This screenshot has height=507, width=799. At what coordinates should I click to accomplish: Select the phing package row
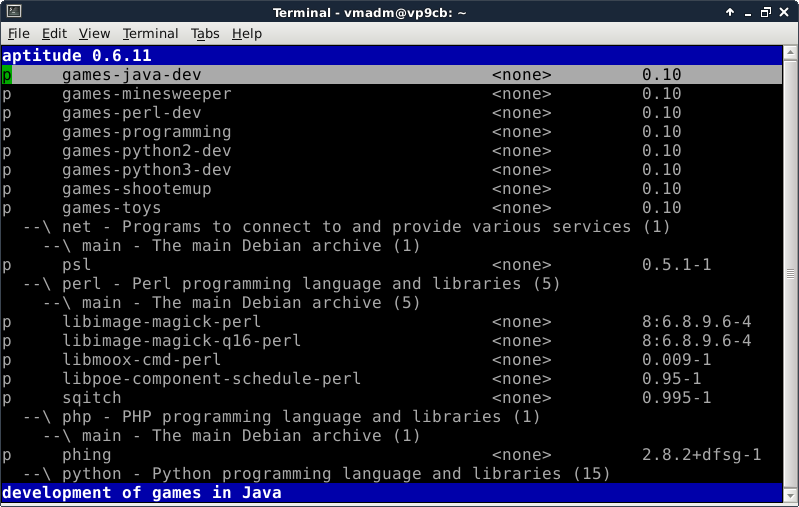[x=86, y=455]
